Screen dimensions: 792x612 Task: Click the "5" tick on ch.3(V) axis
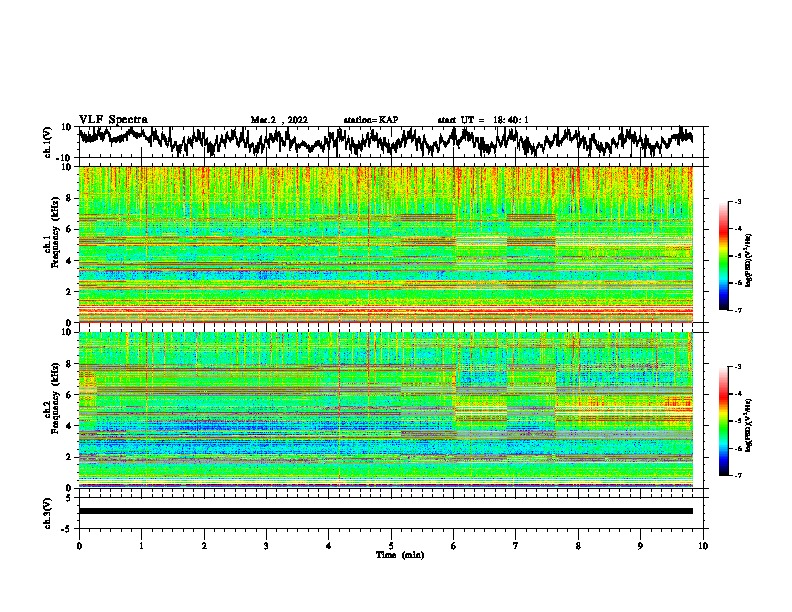tap(69, 498)
